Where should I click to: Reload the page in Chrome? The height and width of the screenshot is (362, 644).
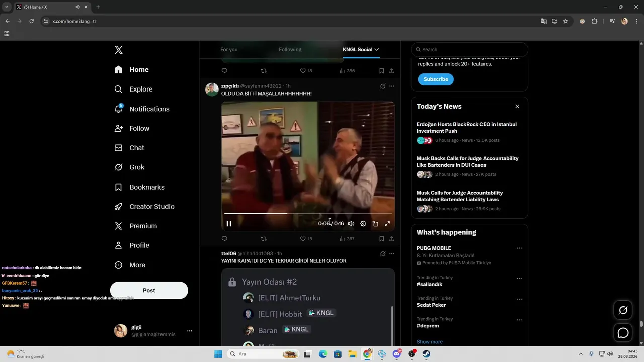pyautogui.click(x=31, y=21)
